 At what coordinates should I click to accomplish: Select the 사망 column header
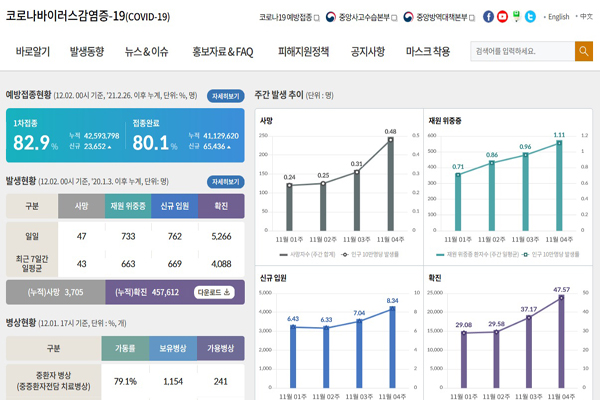pos(82,206)
